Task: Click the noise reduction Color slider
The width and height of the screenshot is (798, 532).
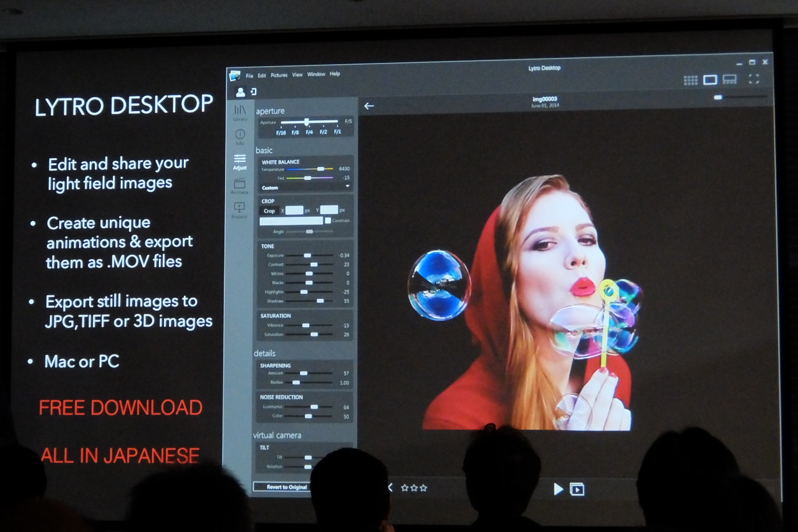Action: (309, 416)
